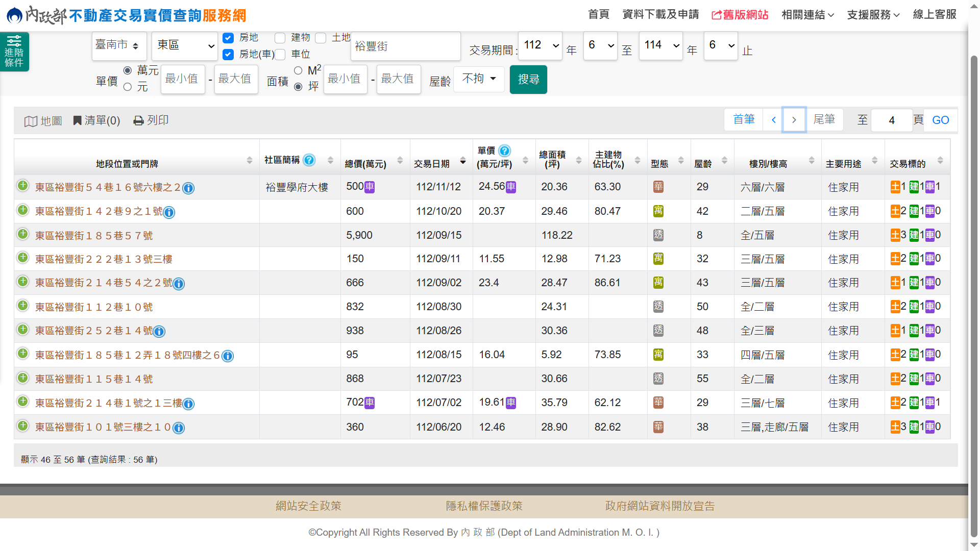Click 寓 type icon in the 600 price row
The height and width of the screenshot is (551, 980).
tap(658, 211)
